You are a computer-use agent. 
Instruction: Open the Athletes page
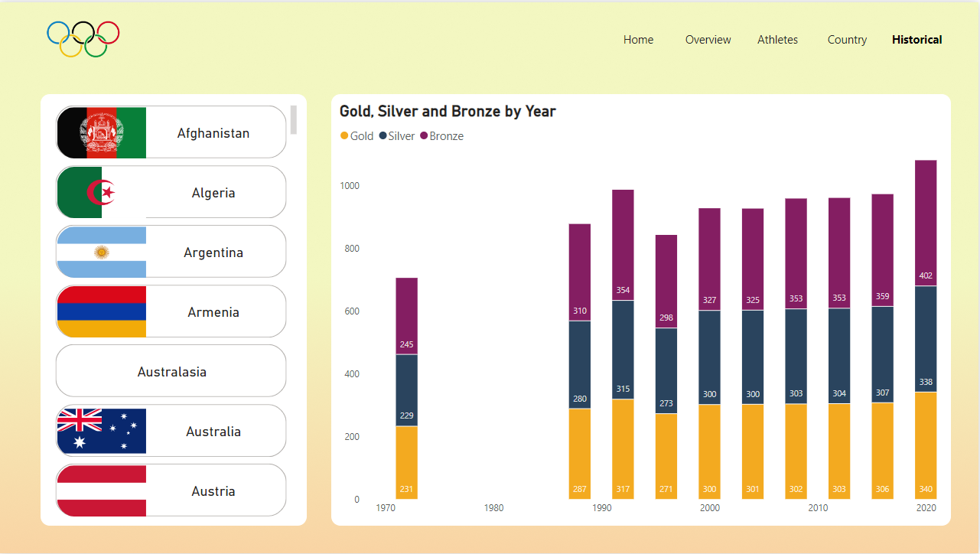[x=777, y=40]
